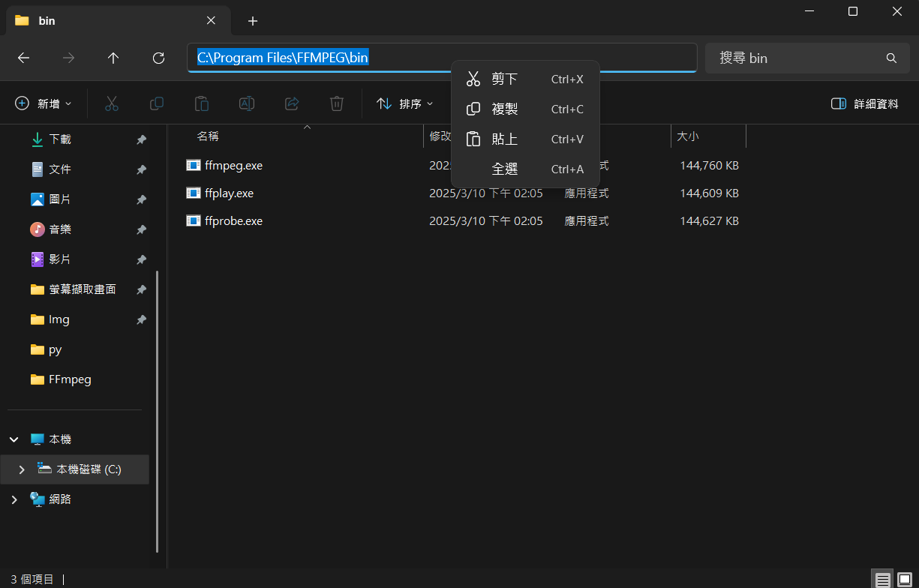Click the Delete trash can icon
The height and width of the screenshot is (588, 919).
[337, 103]
